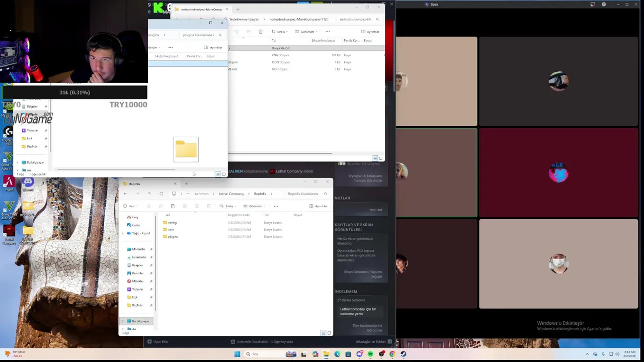
Task: Open Windows Start menu
Action: point(237,354)
